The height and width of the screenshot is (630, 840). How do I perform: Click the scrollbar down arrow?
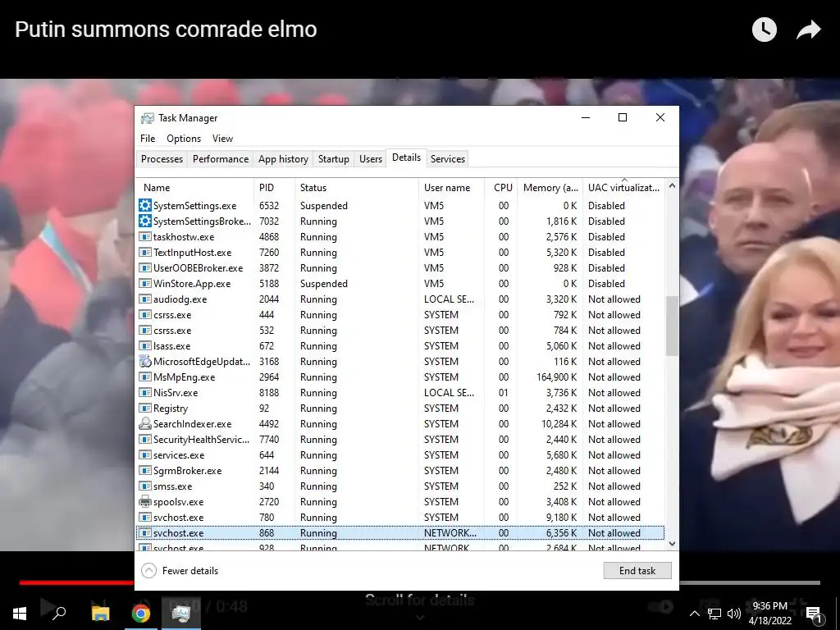[673, 544]
